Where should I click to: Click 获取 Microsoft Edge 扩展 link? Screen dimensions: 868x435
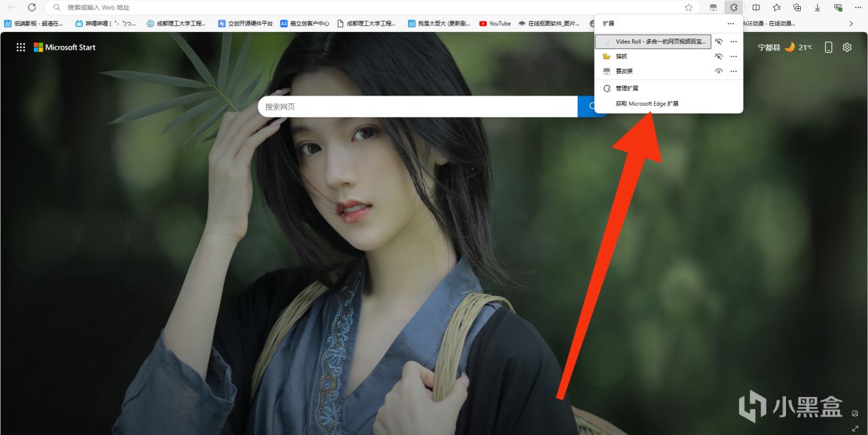(x=647, y=104)
